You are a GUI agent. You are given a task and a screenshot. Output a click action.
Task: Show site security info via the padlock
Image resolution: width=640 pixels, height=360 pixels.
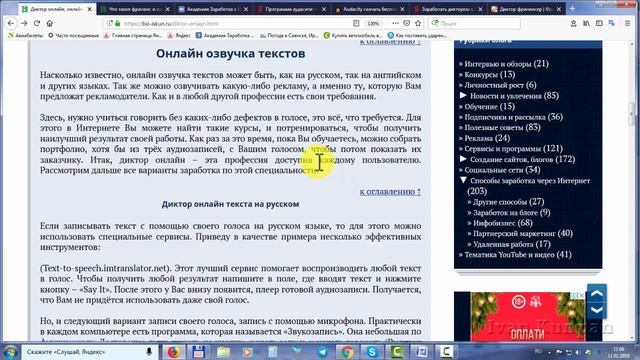(118, 23)
